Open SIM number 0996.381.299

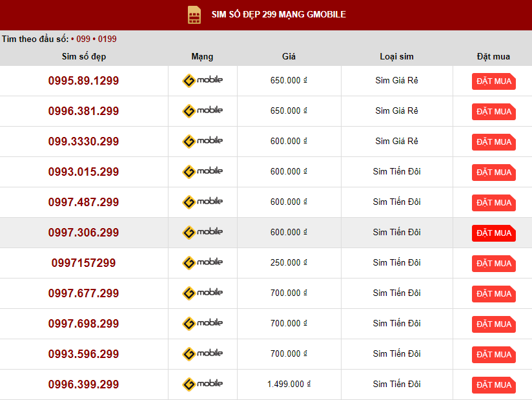[x=83, y=111]
